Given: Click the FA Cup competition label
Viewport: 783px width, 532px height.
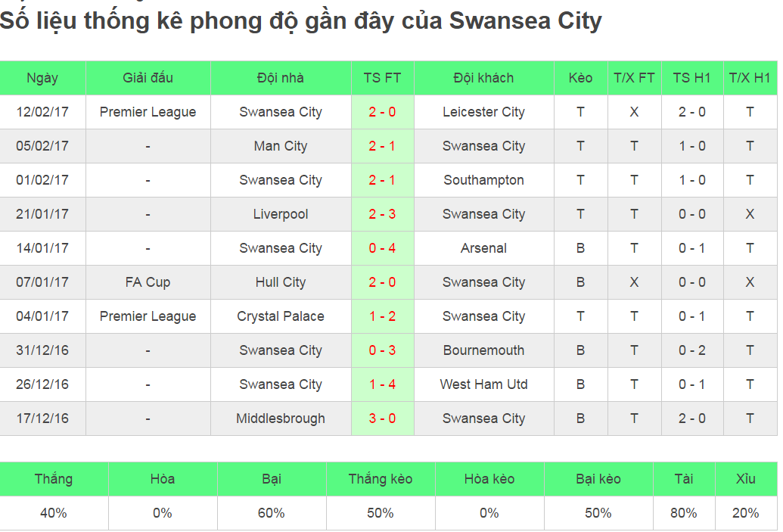Looking at the screenshot, I should (x=148, y=282).
